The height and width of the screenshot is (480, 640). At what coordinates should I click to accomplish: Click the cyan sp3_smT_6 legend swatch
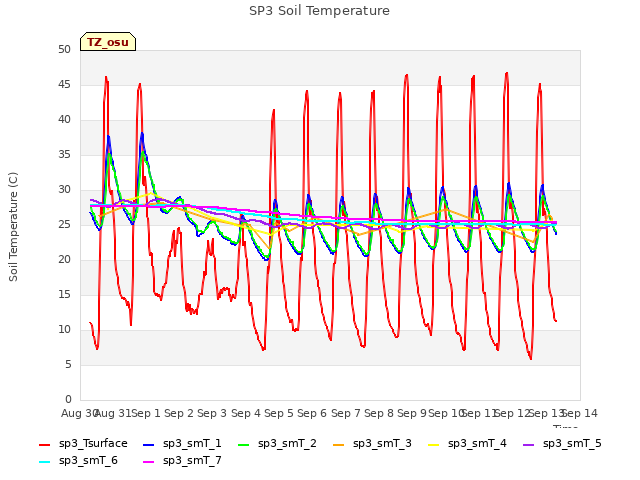pos(44,462)
